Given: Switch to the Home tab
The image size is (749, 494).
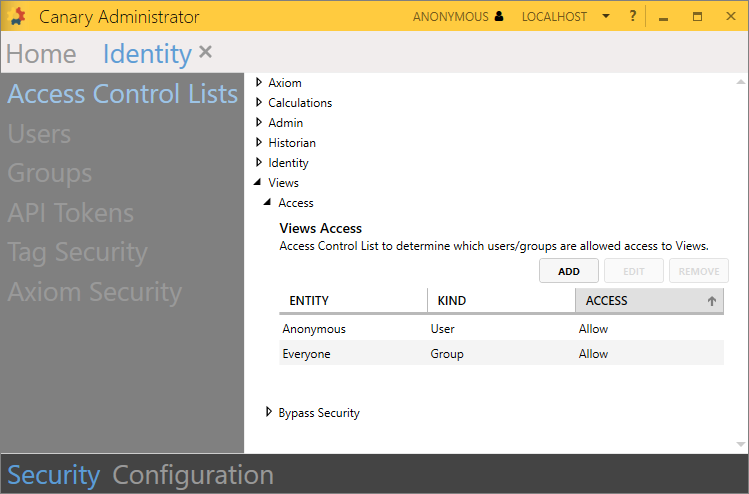Looking at the screenshot, I should (41, 54).
